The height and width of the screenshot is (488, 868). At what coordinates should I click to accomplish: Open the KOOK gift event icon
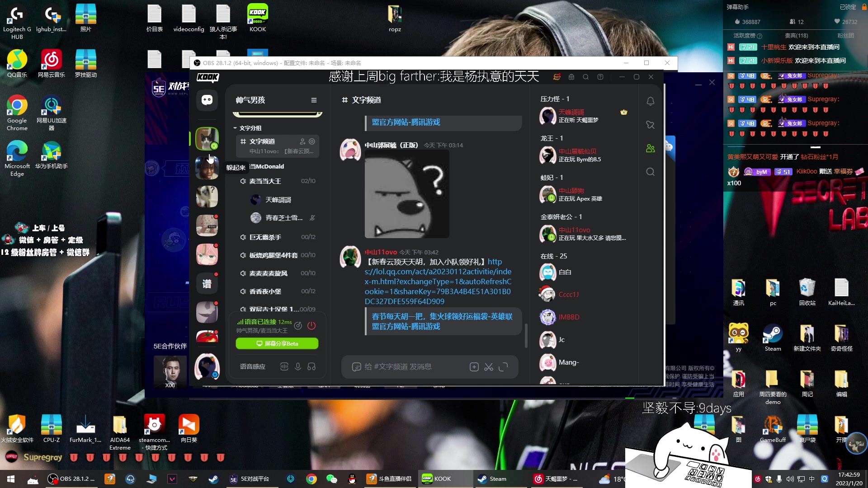click(557, 77)
